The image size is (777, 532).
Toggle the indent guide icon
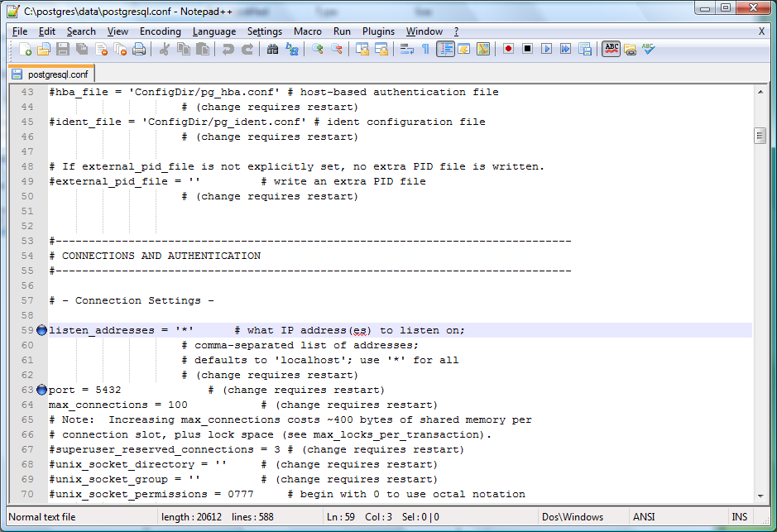pos(445,49)
